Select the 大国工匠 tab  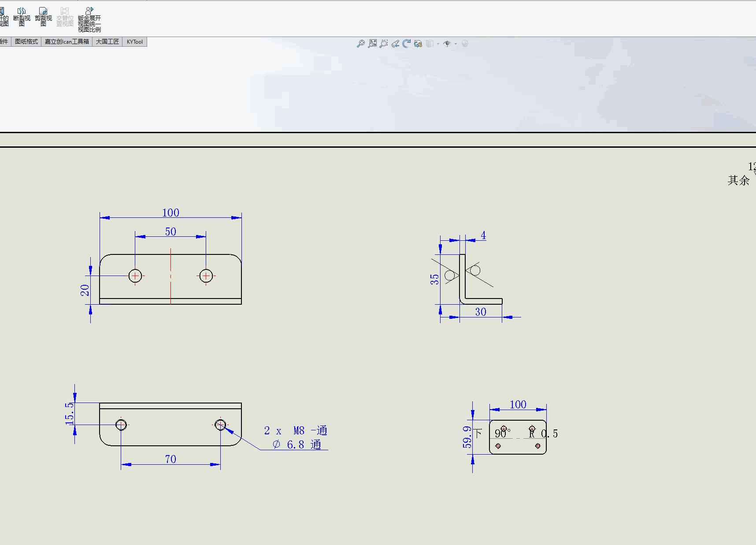[x=107, y=41]
